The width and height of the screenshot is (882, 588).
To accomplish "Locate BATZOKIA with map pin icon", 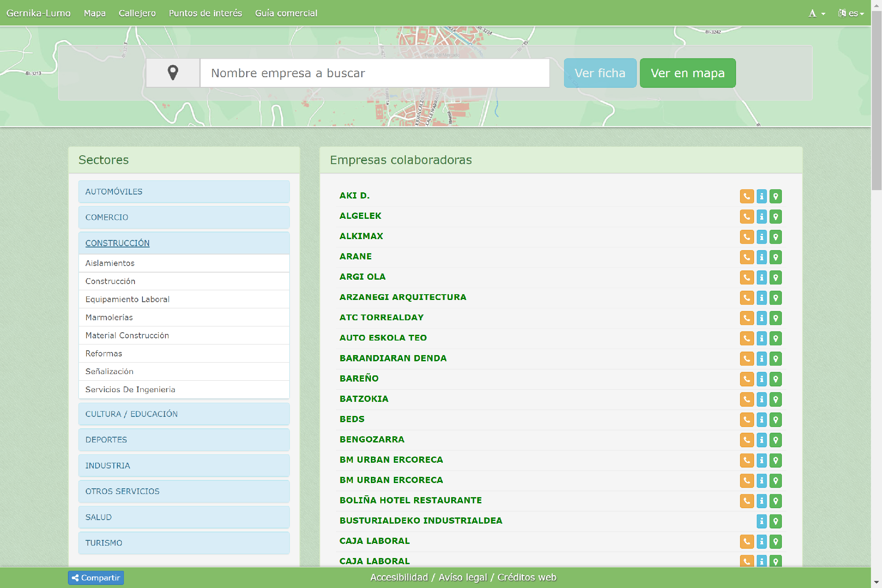I will tap(776, 399).
